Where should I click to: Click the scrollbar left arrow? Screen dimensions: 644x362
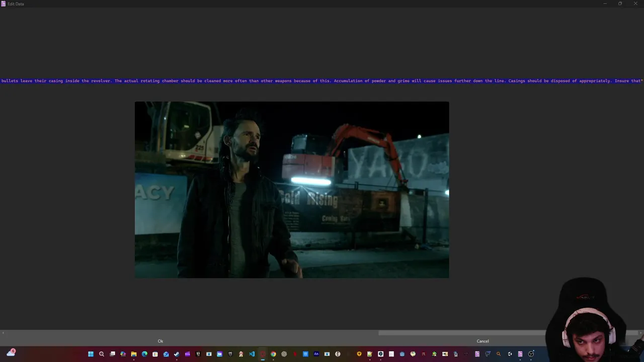(x=3, y=333)
